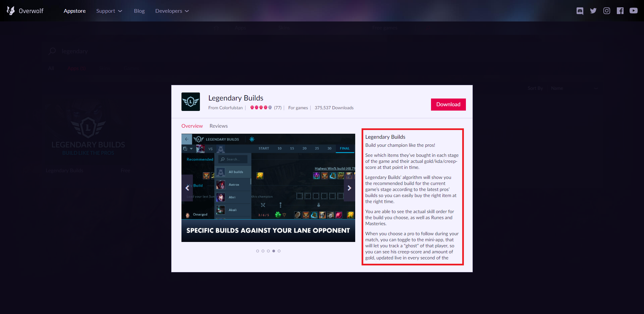
Task: Select the All filter tab
Action: pos(51,68)
